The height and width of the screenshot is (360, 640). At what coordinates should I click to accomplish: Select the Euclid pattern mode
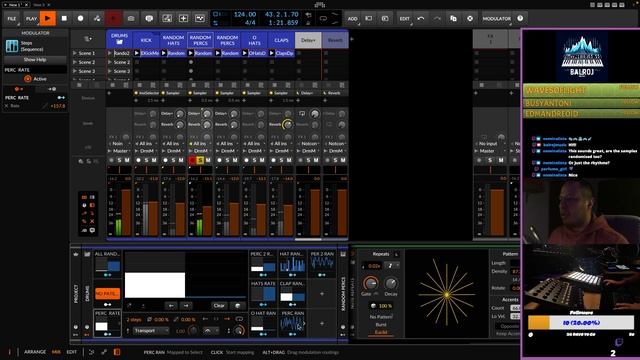[381, 332]
